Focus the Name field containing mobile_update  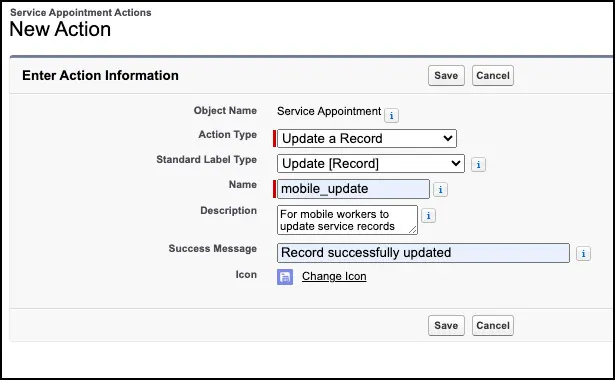point(353,189)
